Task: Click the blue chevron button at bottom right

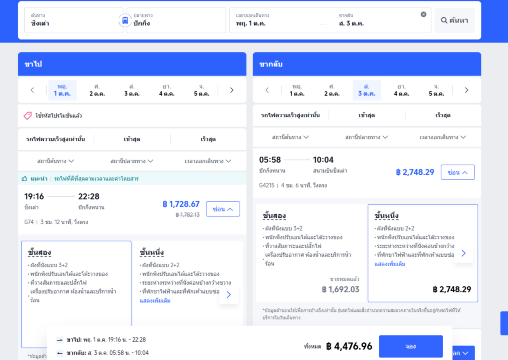Action: pos(464,353)
